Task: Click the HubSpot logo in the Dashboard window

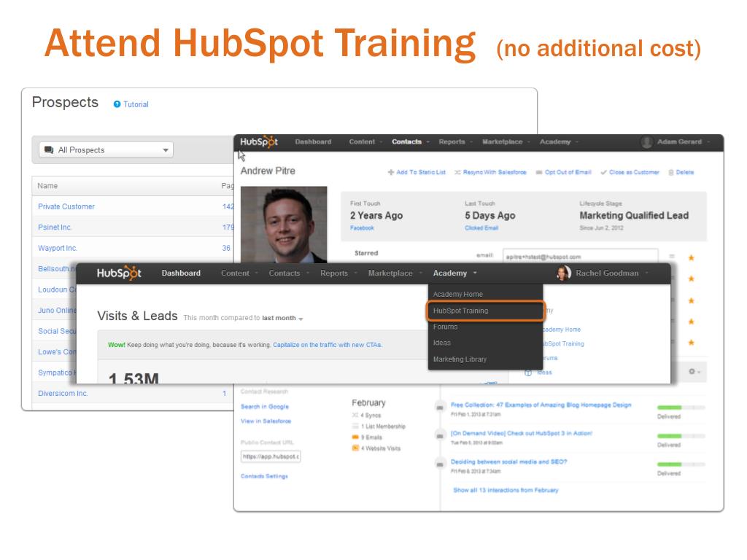Action: [119, 273]
